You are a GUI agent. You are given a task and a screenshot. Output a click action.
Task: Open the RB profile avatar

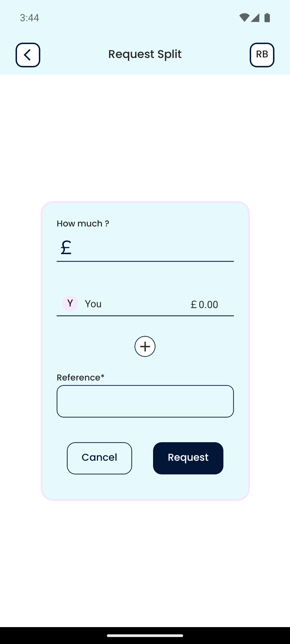[262, 55]
